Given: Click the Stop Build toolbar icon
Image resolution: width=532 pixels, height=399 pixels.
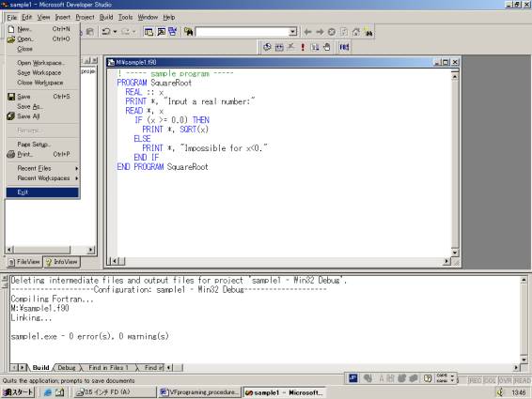Looking at the screenshot, I should [x=290, y=47].
